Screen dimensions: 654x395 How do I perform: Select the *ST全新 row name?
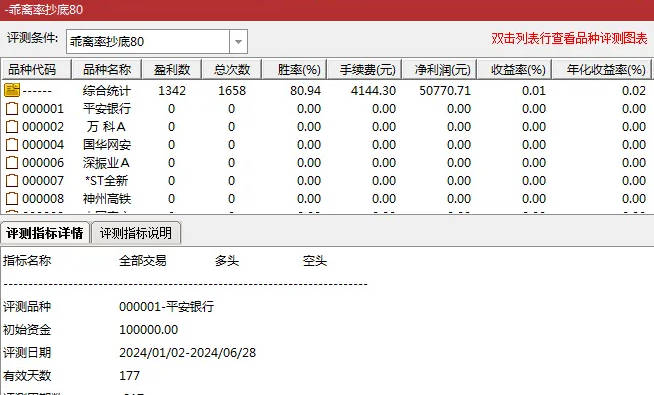[106, 181]
